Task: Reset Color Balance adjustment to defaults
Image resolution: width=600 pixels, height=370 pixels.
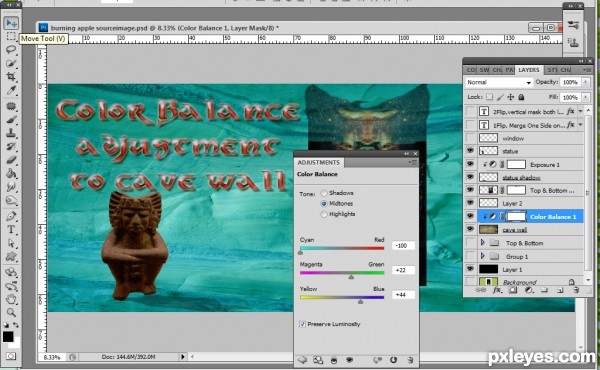Action: click(393, 360)
